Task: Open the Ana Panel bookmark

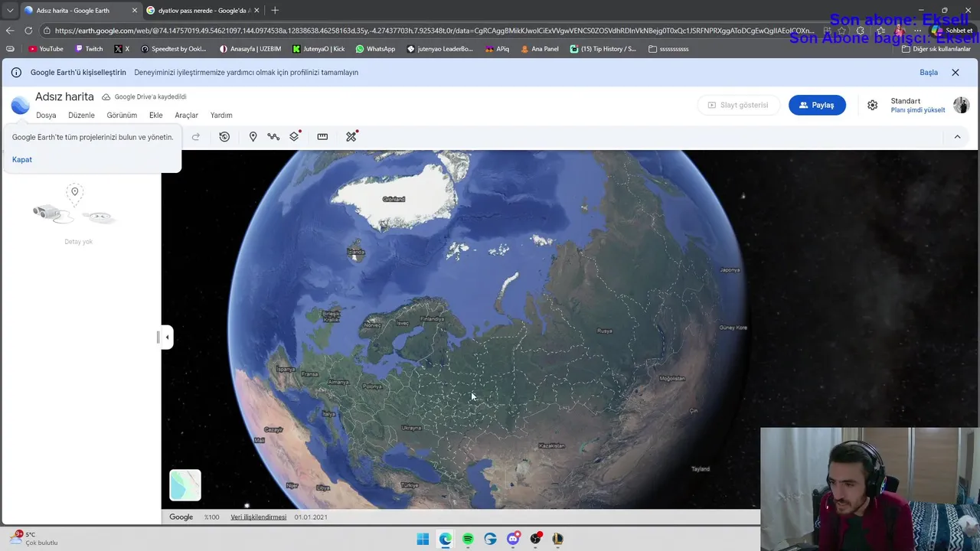Action: click(540, 49)
